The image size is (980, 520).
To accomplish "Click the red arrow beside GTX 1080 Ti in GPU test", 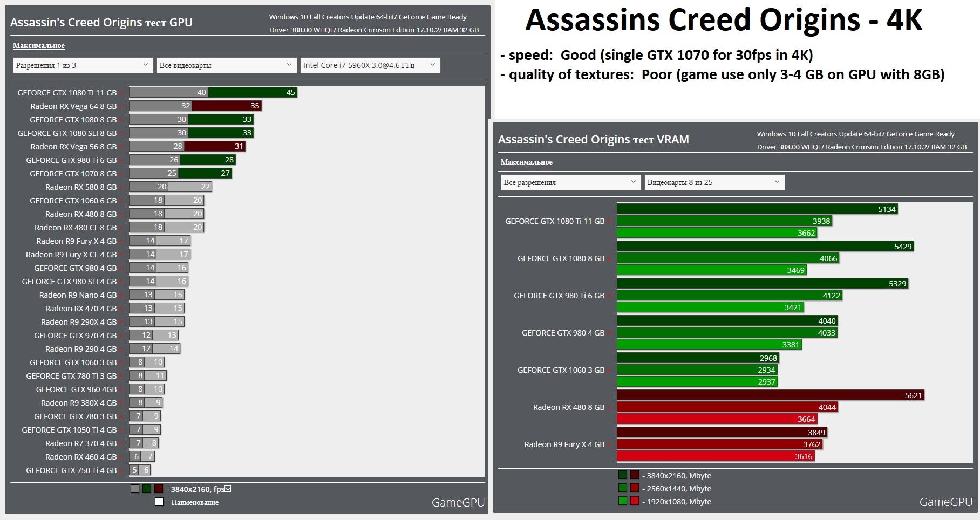I will (122, 93).
